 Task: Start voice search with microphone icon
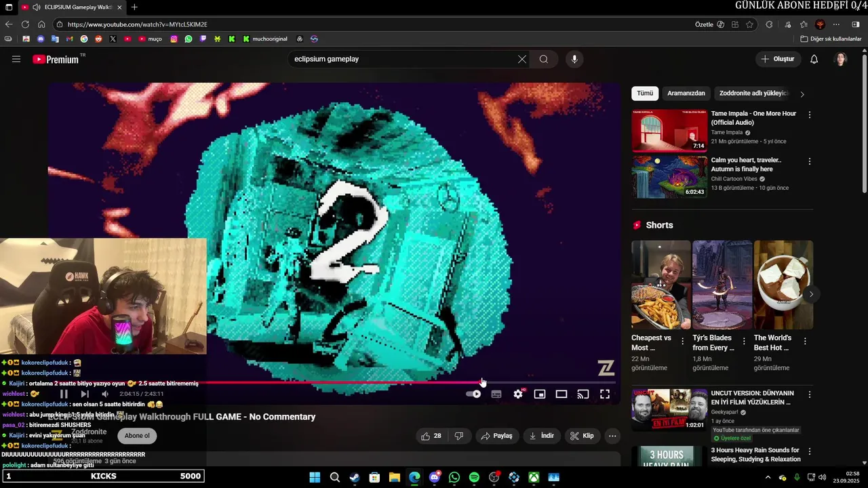[x=574, y=59]
